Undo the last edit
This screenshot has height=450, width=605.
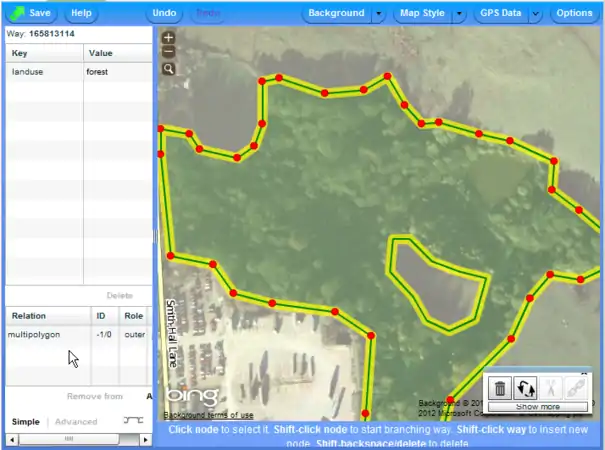click(164, 14)
